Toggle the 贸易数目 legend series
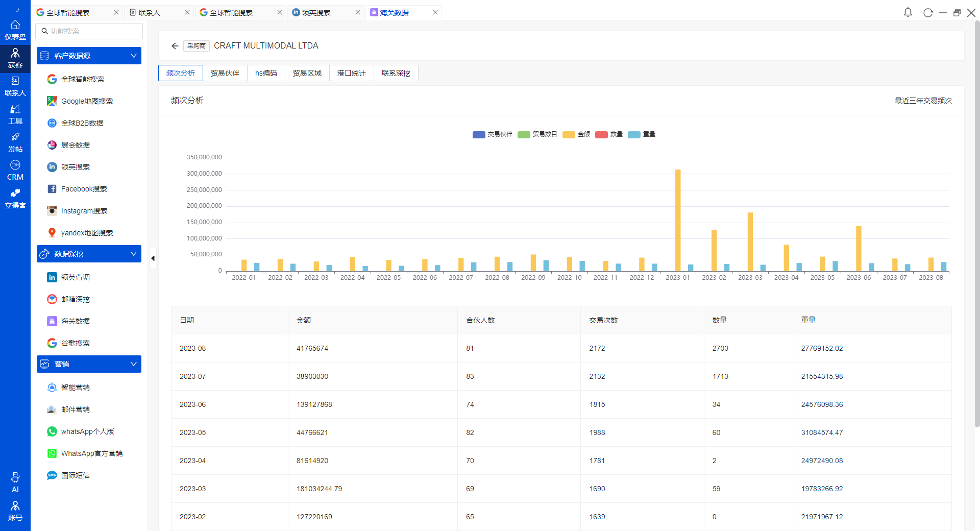This screenshot has height=531, width=980. [537, 134]
